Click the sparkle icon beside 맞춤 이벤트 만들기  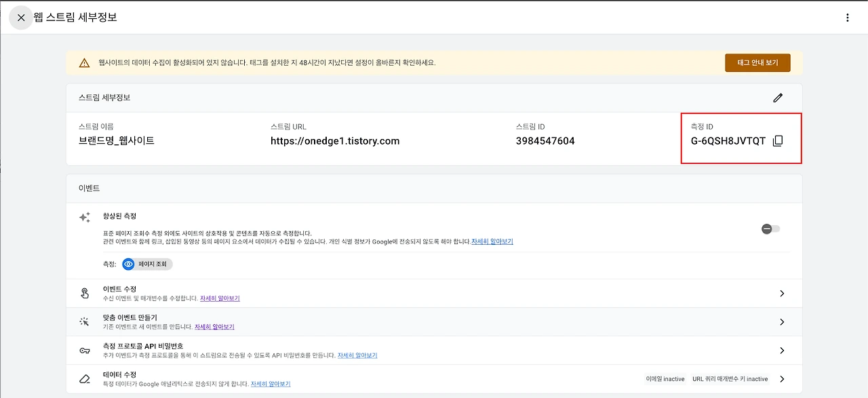pyautogui.click(x=84, y=321)
